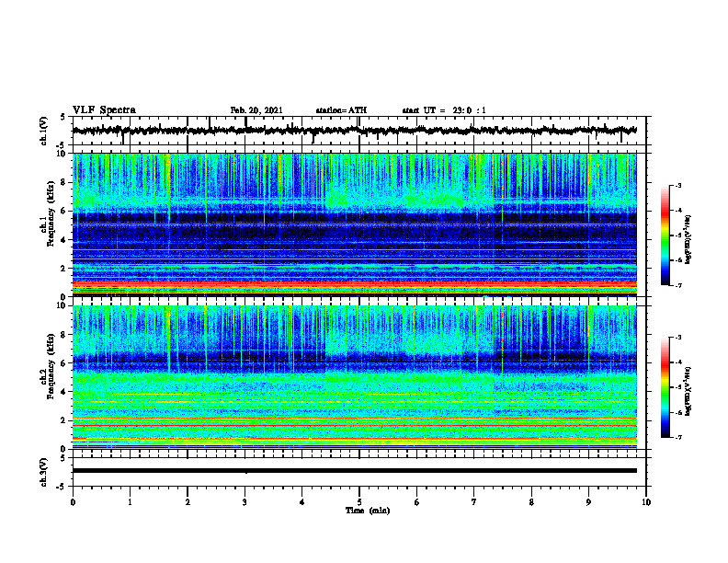Click the "ch.1(V)" waveform axis label
Viewport: 728px width, 563px height.
click(44, 131)
